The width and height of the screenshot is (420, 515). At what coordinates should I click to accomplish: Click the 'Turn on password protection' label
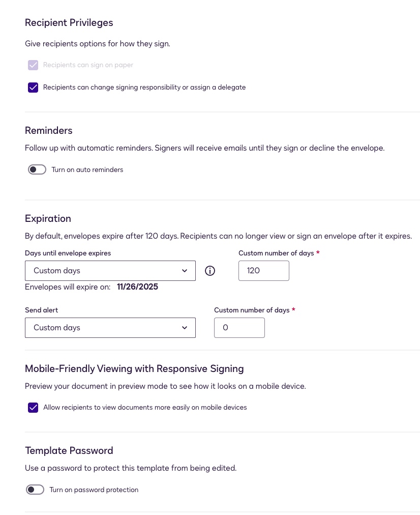[94, 490]
